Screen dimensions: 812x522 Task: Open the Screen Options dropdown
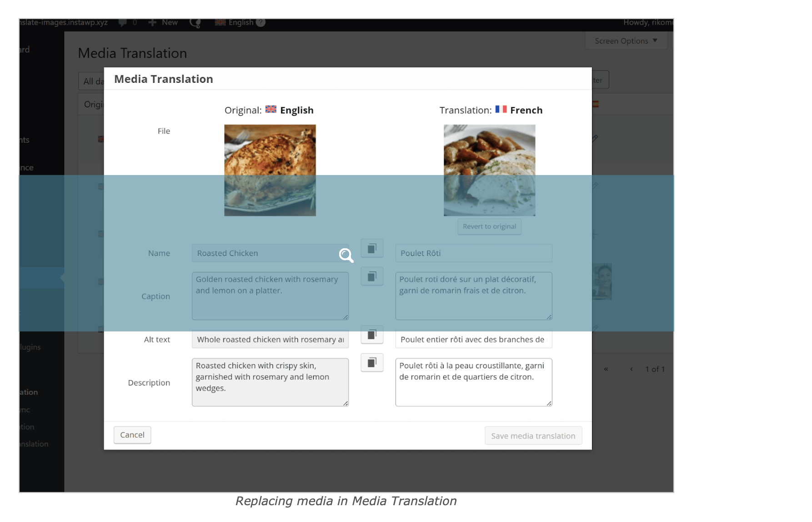[x=626, y=41]
